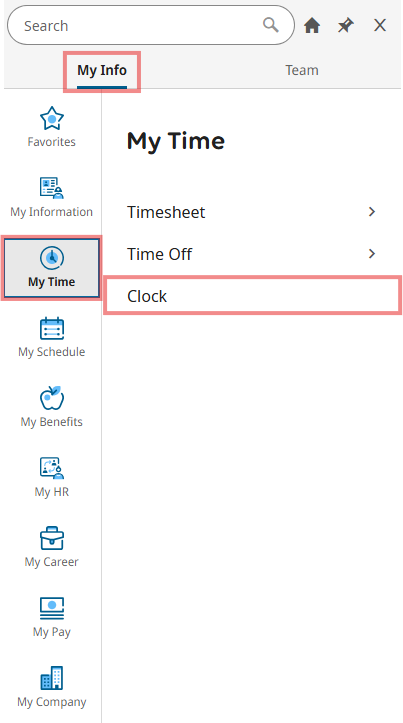Open Favorites star icon

pyautogui.click(x=52, y=119)
